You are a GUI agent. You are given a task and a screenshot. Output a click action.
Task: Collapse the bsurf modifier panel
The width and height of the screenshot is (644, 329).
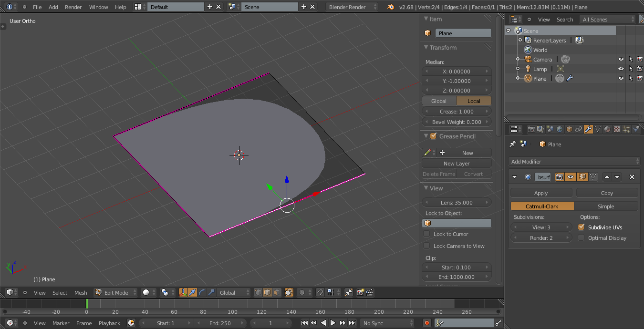pos(514,177)
